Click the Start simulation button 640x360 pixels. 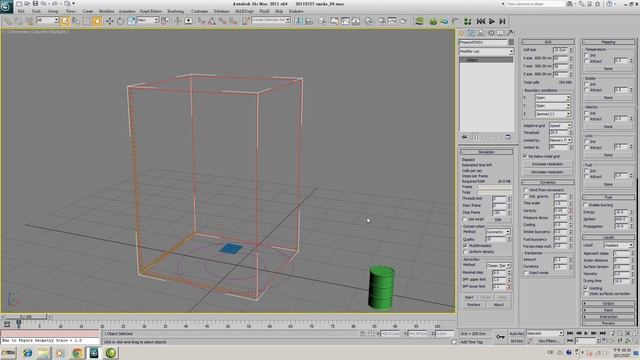pyautogui.click(x=469, y=297)
